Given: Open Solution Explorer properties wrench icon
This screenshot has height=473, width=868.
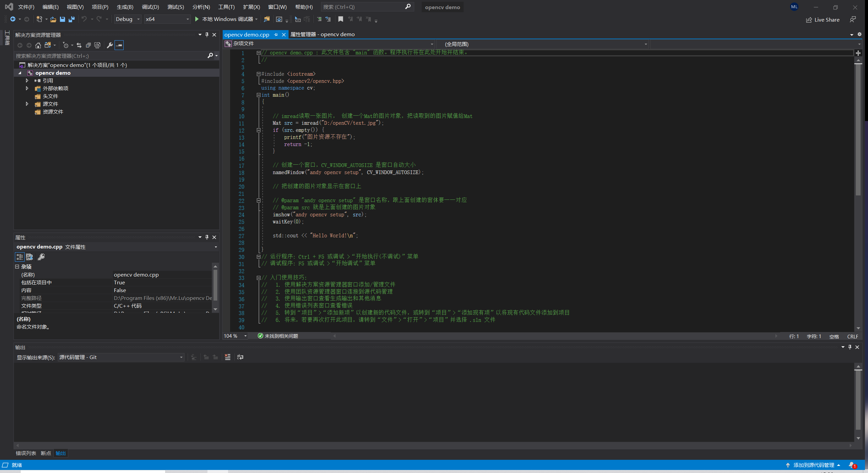Looking at the screenshot, I should [x=109, y=45].
